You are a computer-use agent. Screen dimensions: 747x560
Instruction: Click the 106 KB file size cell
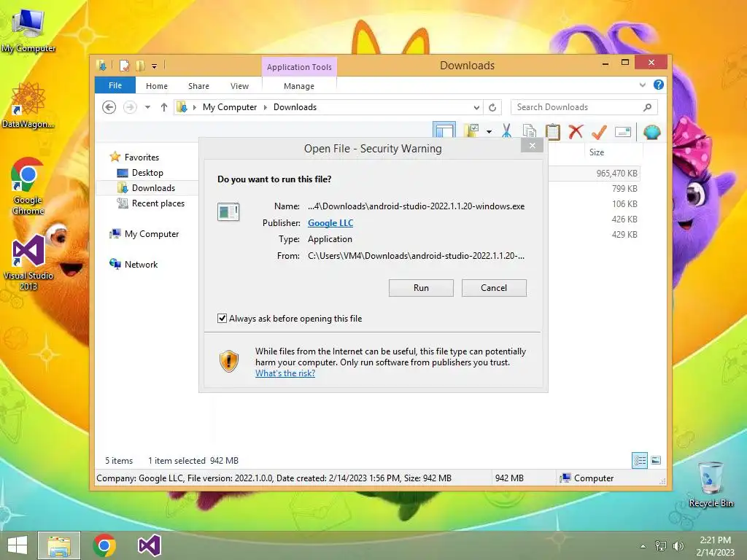pyautogui.click(x=624, y=204)
